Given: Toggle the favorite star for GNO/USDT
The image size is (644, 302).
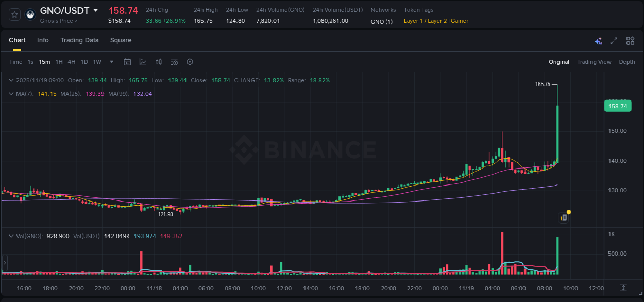Looking at the screenshot, I should pyautogui.click(x=14, y=14).
